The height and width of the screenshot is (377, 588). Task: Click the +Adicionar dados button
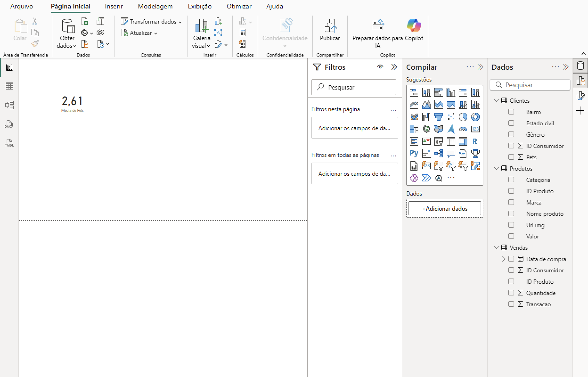tap(445, 209)
